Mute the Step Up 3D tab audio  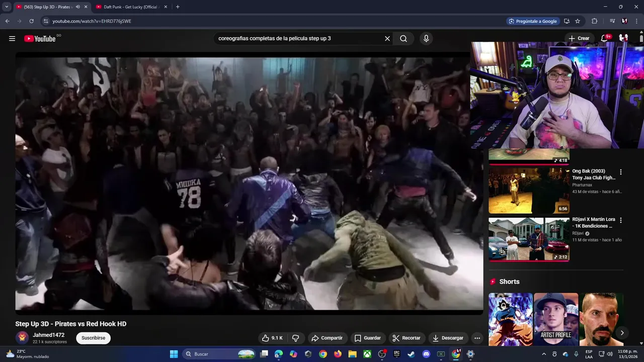click(x=77, y=7)
